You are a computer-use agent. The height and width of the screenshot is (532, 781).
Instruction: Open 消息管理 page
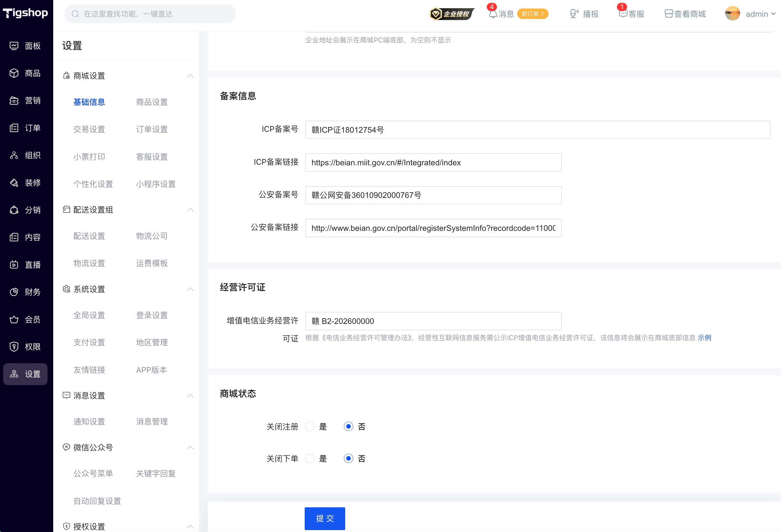coord(152,421)
